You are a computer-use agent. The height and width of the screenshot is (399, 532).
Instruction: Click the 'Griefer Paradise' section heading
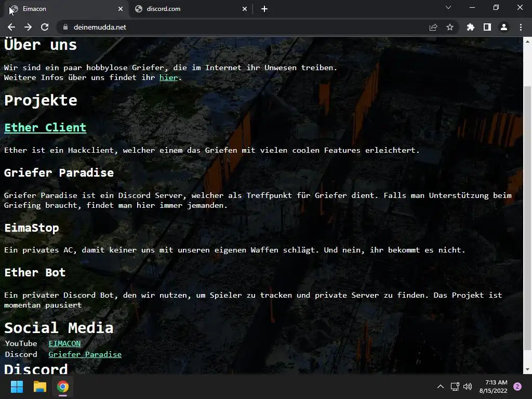pyautogui.click(x=59, y=172)
